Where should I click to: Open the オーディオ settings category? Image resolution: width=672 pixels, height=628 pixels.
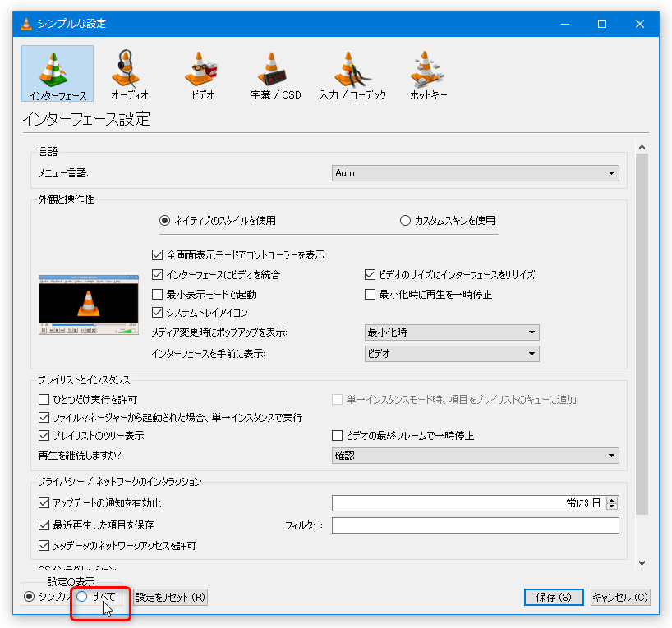(x=130, y=74)
